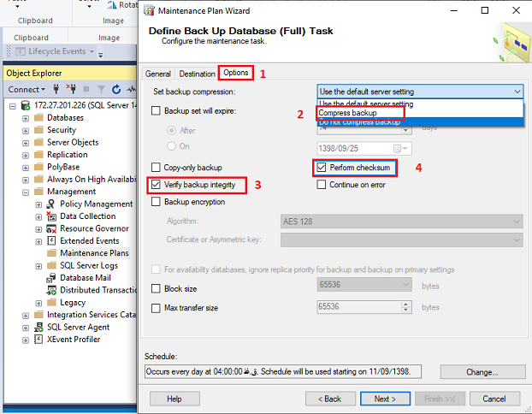Uncheck Verify backup integrity
532x414 pixels.
[156, 185]
